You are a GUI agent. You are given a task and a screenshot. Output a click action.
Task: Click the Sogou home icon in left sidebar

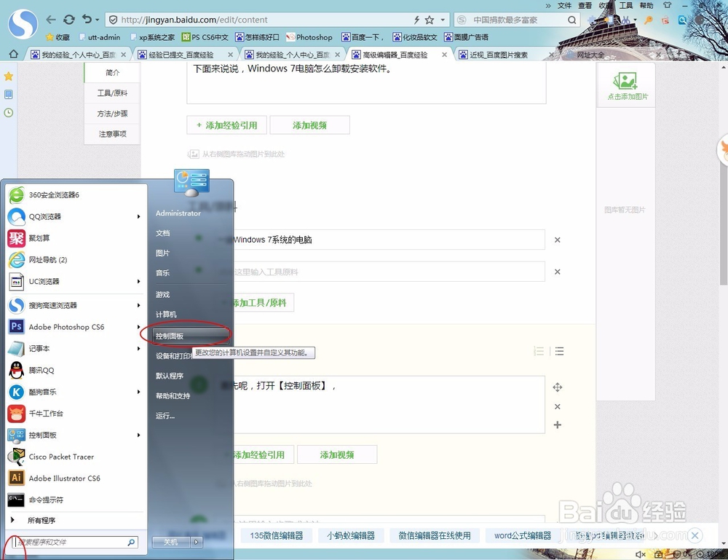12,54
